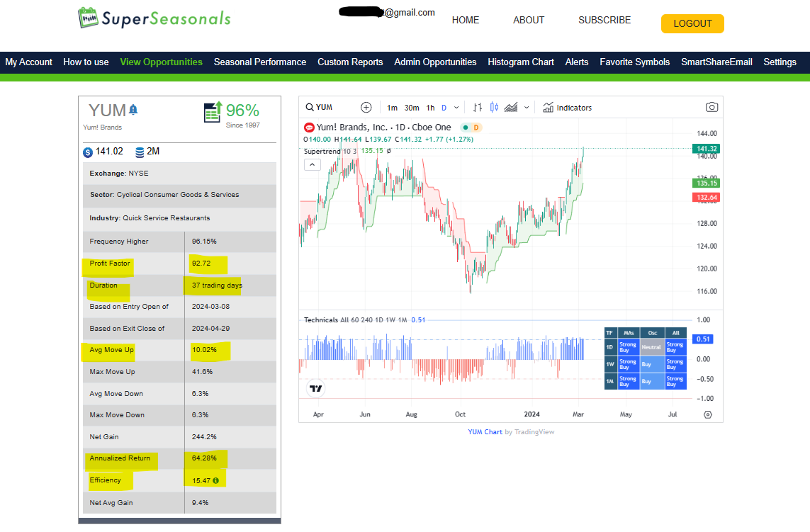Switch chart to 1h interval

[x=430, y=108]
